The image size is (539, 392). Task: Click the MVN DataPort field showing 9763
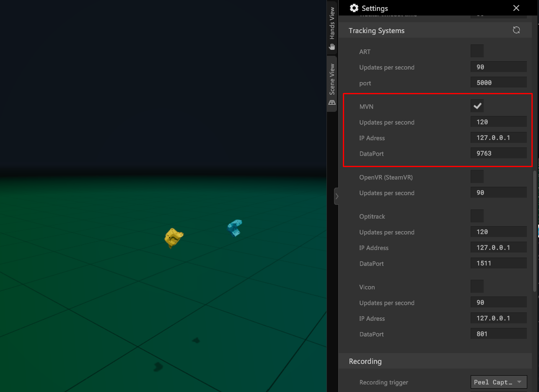tap(499, 153)
